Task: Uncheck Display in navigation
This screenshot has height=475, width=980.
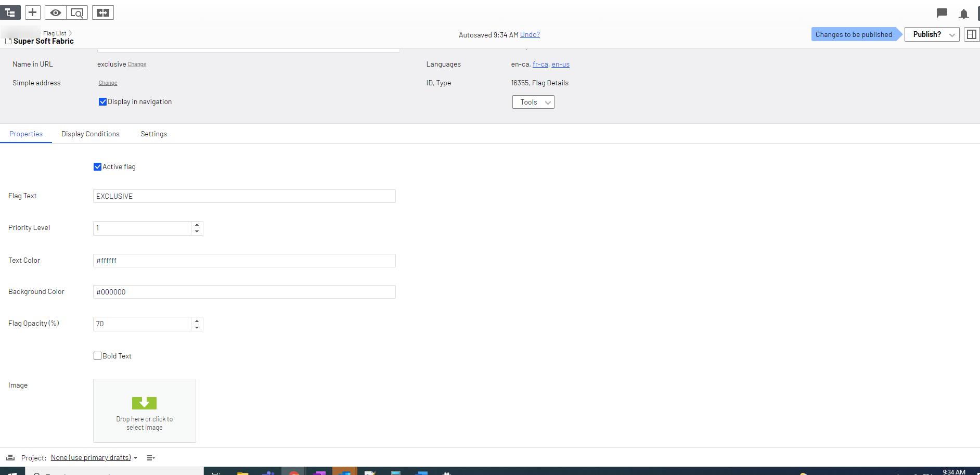Action: [x=103, y=102]
